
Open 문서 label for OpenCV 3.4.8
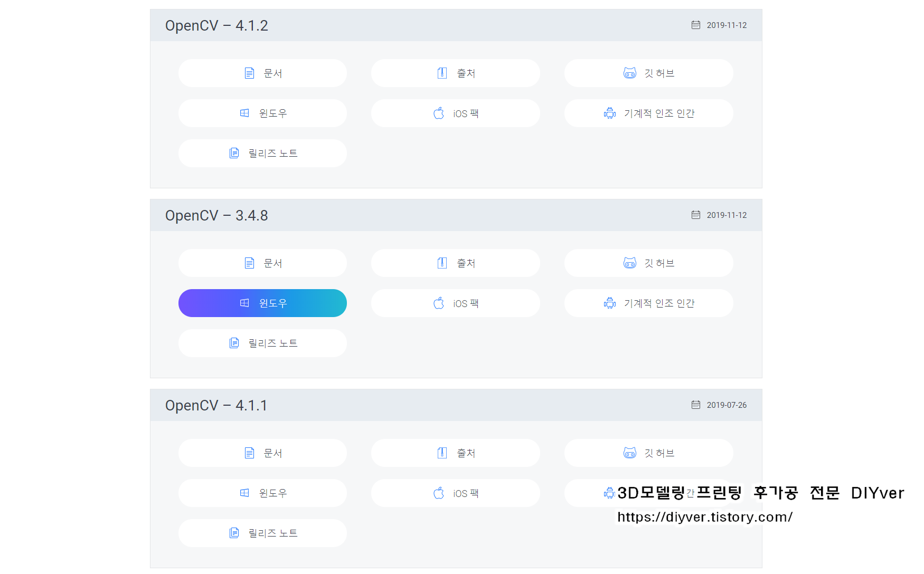coord(273,263)
